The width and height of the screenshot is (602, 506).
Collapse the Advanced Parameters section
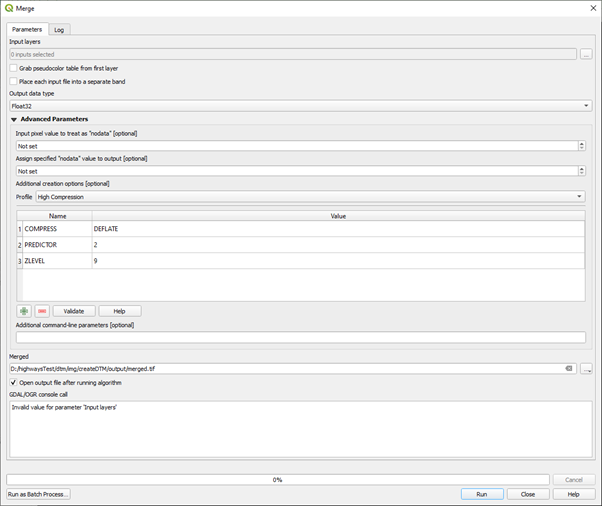pos(14,119)
